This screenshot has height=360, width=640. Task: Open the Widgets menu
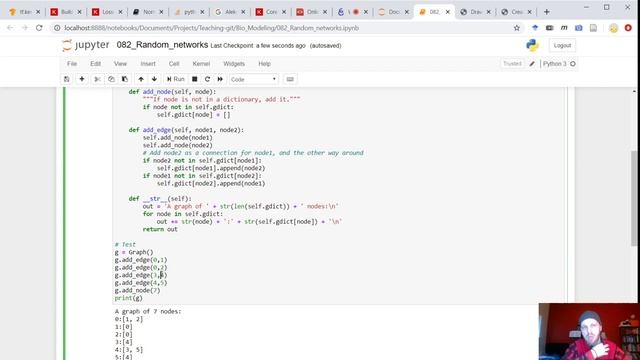pyautogui.click(x=234, y=64)
